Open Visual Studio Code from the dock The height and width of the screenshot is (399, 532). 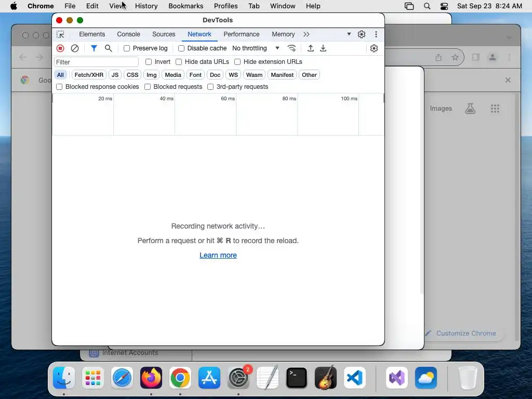point(354,378)
